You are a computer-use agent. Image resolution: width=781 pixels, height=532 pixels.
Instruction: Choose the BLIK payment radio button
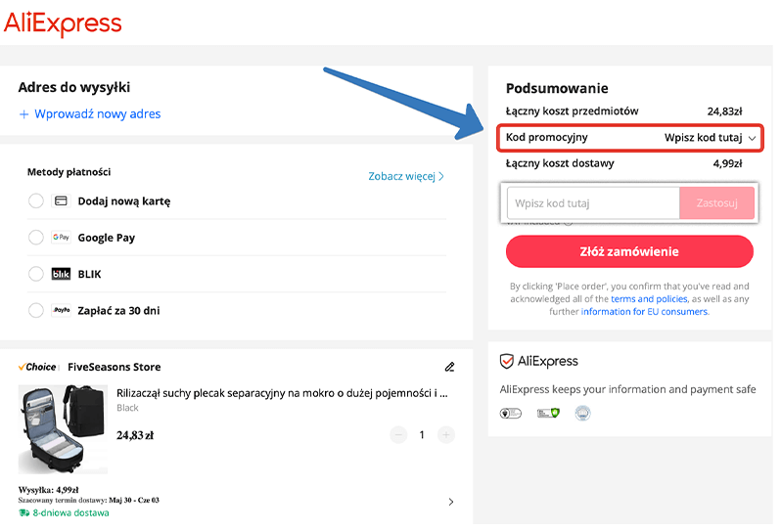tap(36, 275)
